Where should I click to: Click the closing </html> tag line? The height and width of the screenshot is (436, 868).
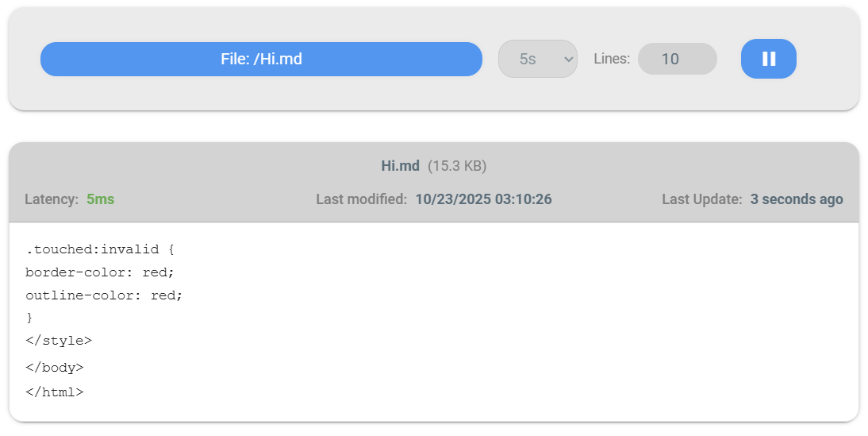click(x=54, y=392)
